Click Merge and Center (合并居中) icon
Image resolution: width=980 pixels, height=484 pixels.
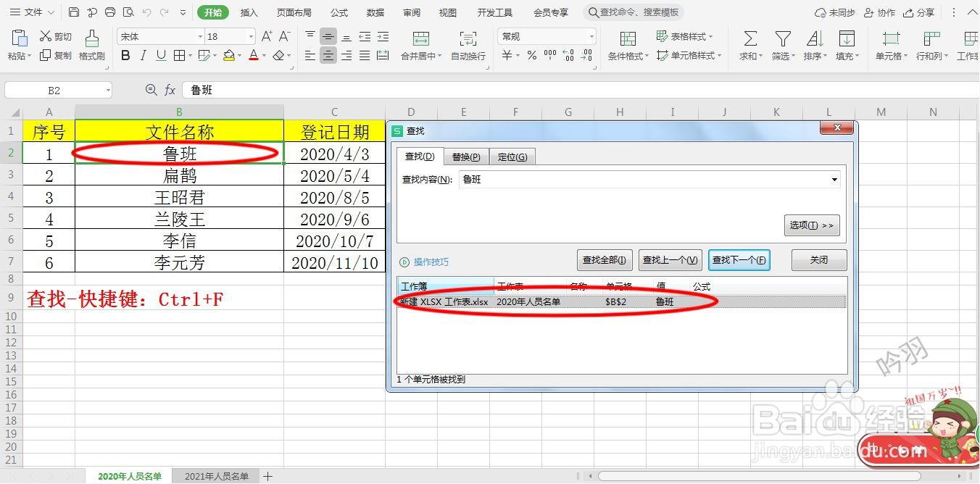pos(420,39)
